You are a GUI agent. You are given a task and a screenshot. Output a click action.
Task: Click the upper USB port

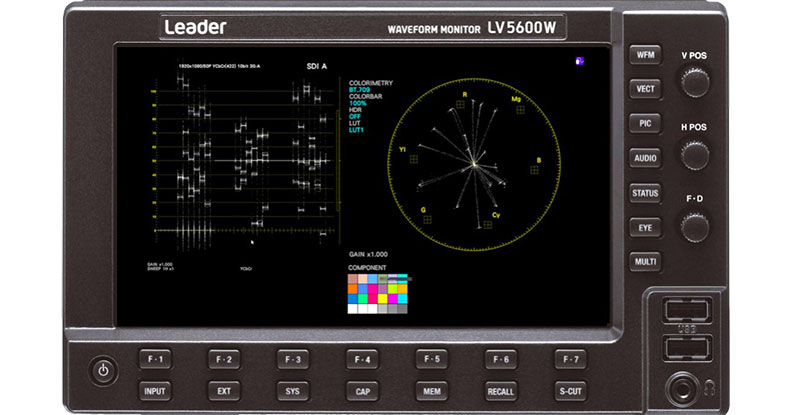(x=687, y=310)
